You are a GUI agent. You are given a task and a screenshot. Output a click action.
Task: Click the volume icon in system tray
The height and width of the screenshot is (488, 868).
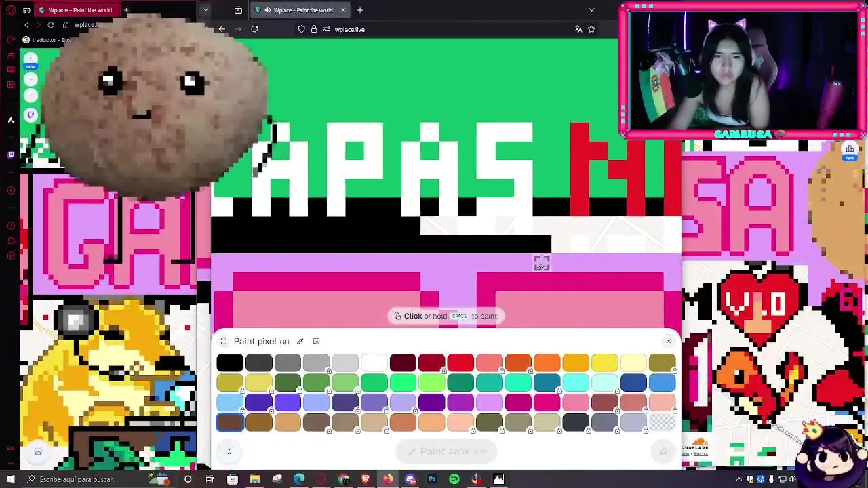[x=793, y=479]
